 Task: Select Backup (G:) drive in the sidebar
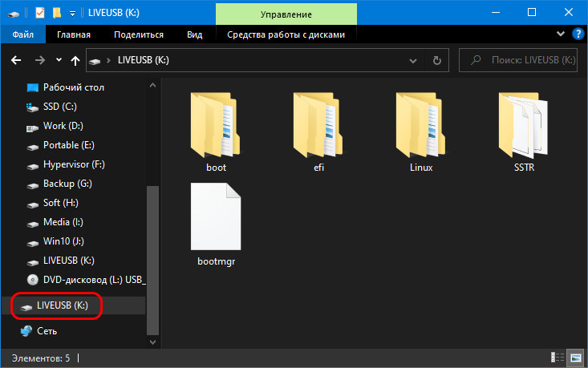point(67,184)
